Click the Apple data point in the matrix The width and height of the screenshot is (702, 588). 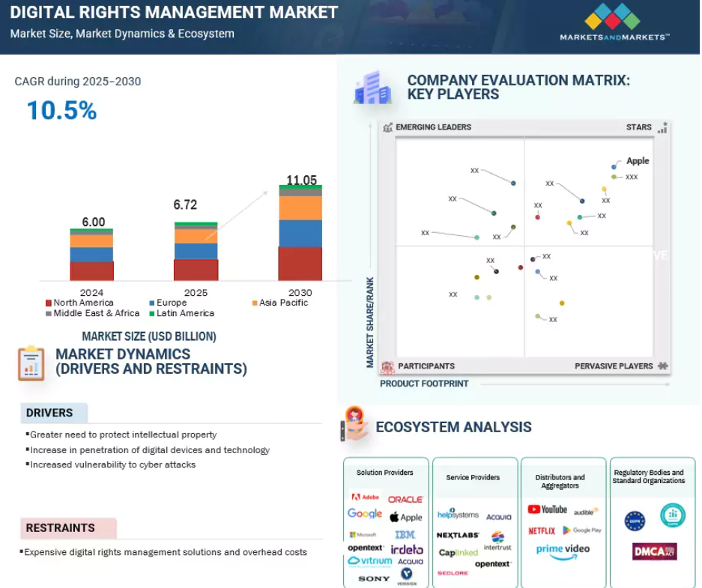tap(614, 167)
